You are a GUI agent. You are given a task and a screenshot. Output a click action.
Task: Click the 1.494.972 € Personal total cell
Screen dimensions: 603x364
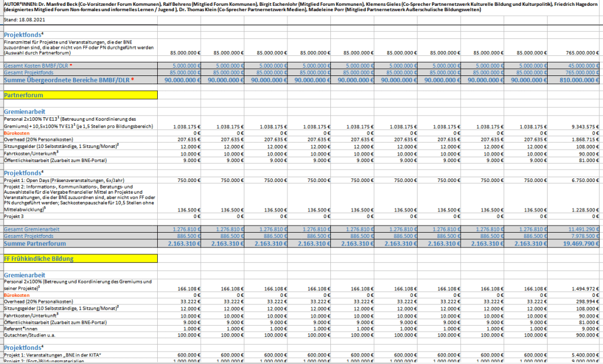click(583, 289)
